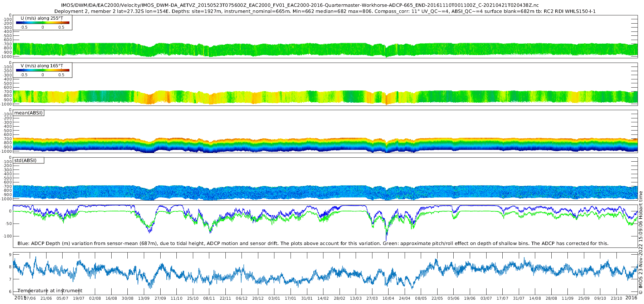The height and width of the screenshot is (304, 644).
Task: Click the 03/07 date tick
Action: tap(486, 298)
